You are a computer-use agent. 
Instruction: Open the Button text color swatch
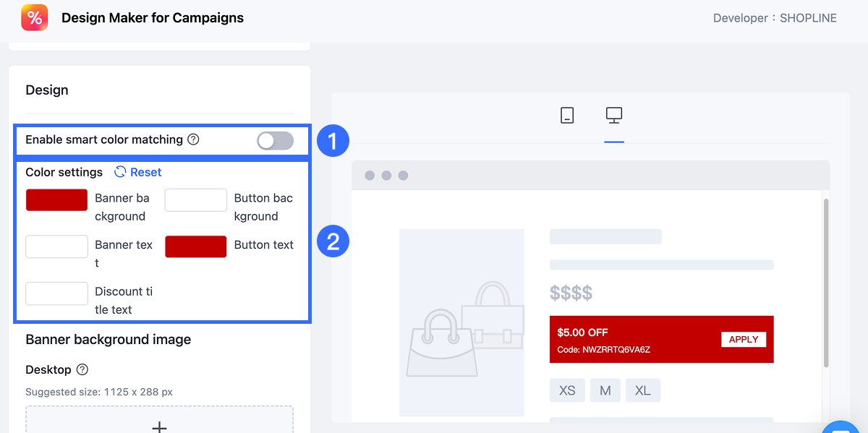click(x=196, y=246)
